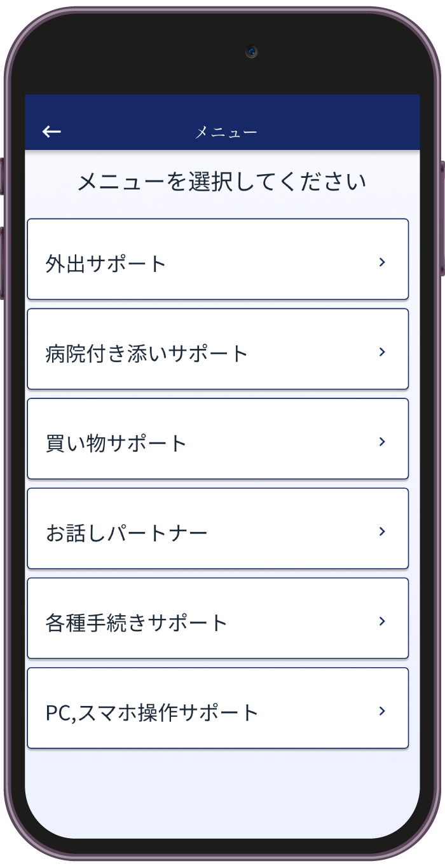The width and height of the screenshot is (445, 868).
Task: Choose 買い物サポート from the list
Action: [217, 438]
